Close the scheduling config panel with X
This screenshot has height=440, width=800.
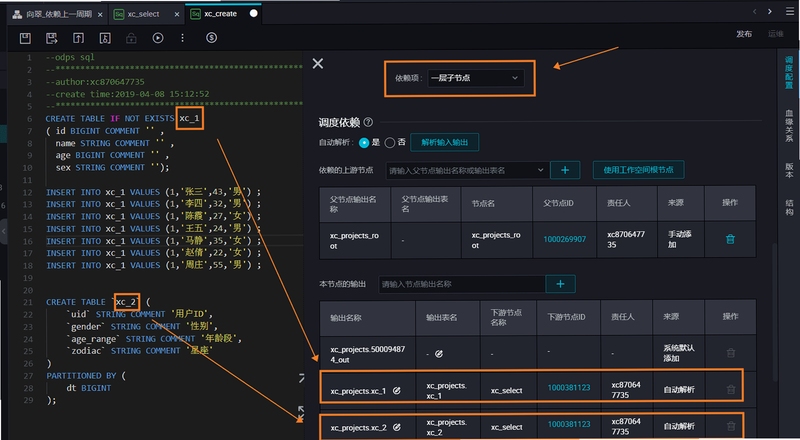[x=318, y=63]
